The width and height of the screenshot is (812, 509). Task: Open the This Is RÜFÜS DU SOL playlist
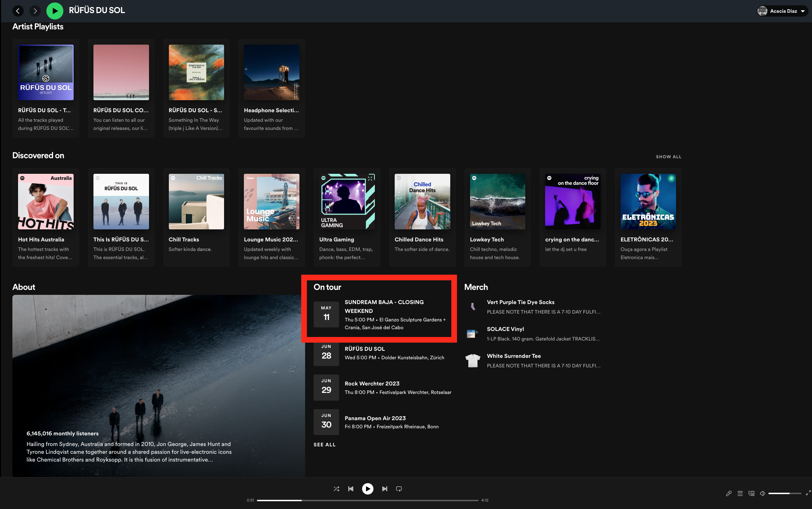click(x=121, y=217)
